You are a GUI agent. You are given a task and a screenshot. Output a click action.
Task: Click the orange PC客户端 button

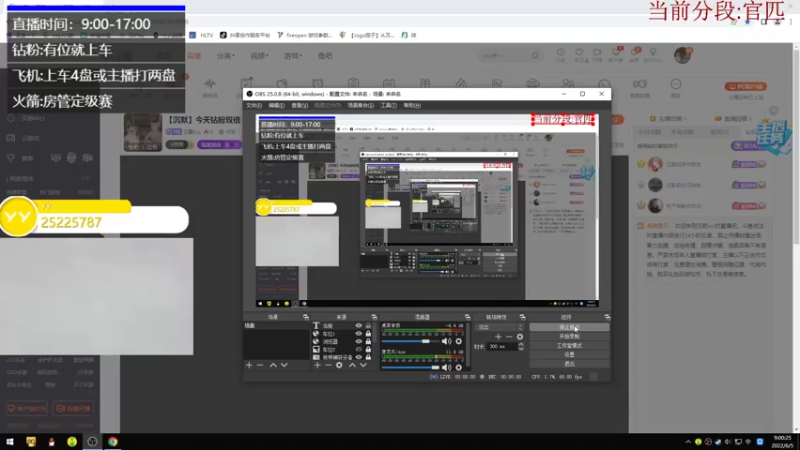point(745,86)
